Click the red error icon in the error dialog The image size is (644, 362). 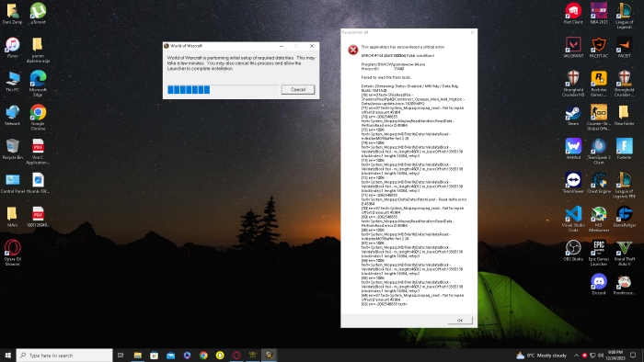pos(352,50)
